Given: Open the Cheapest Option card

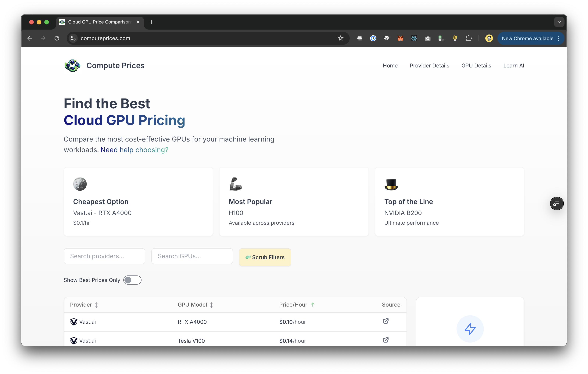Looking at the screenshot, I should point(138,202).
